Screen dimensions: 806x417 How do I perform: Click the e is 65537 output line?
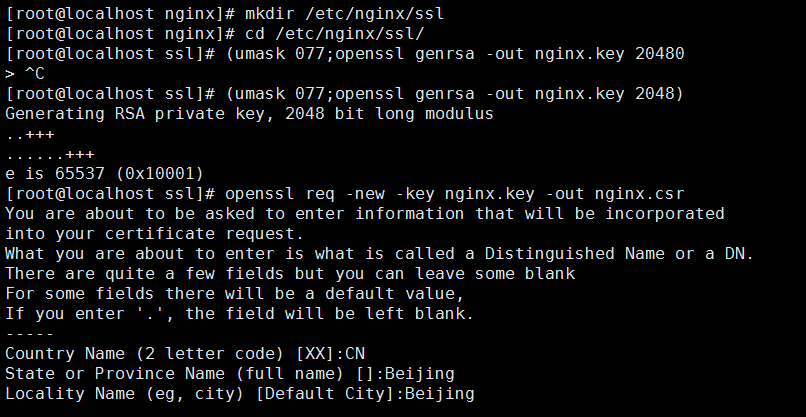pos(104,174)
